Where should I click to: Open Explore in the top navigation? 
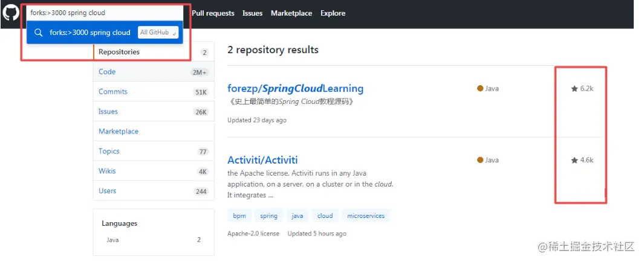[333, 13]
